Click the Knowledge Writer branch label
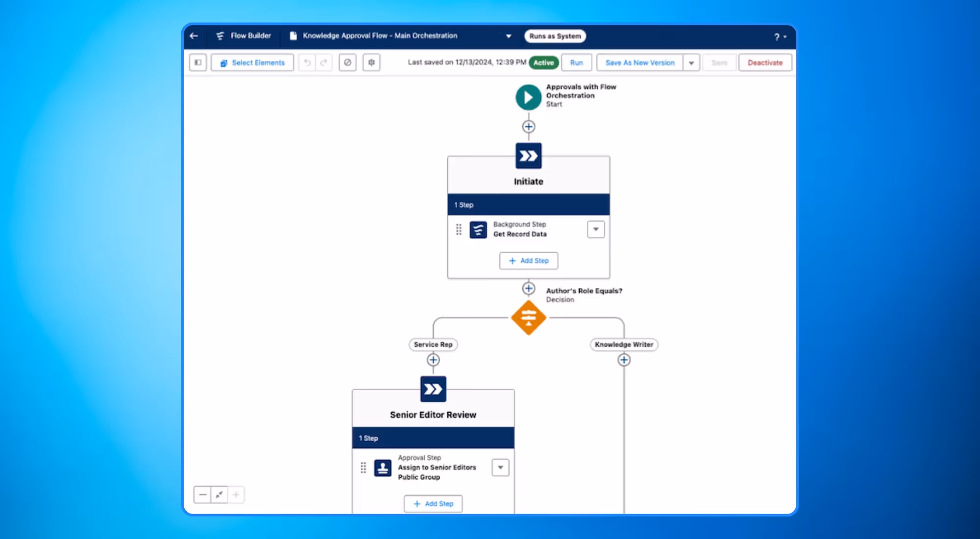Image resolution: width=980 pixels, height=539 pixels. click(624, 344)
